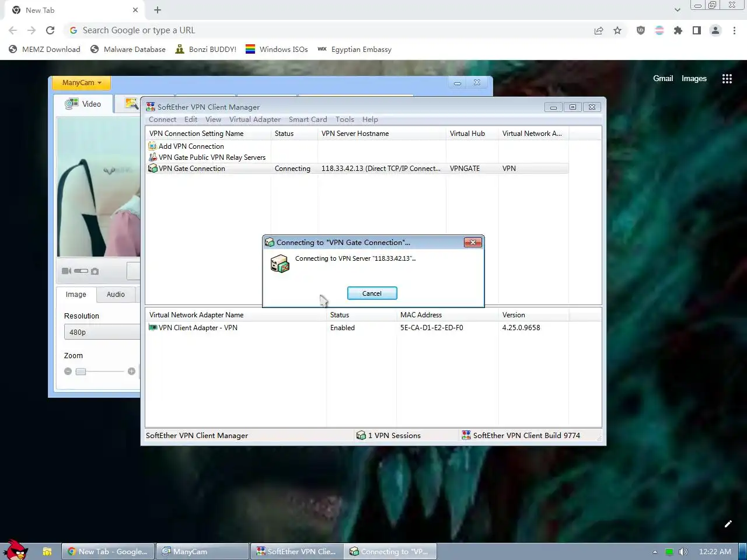
Task: Open the Gmail link
Action: [663, 79]
